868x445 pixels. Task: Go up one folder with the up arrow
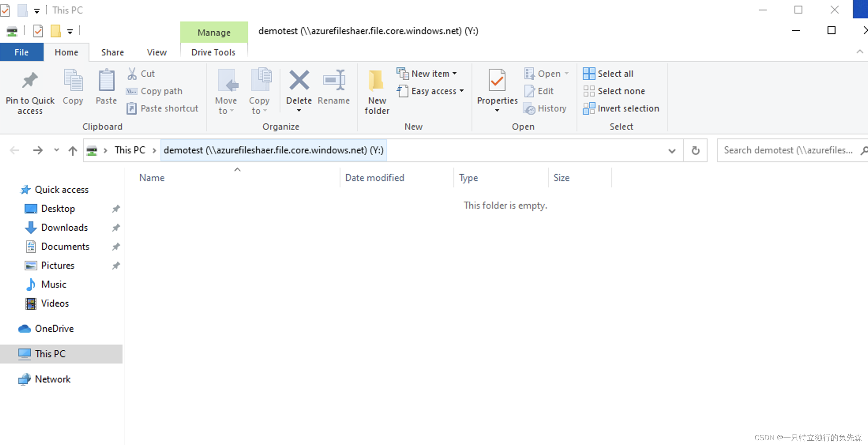(x=73, y=151)
